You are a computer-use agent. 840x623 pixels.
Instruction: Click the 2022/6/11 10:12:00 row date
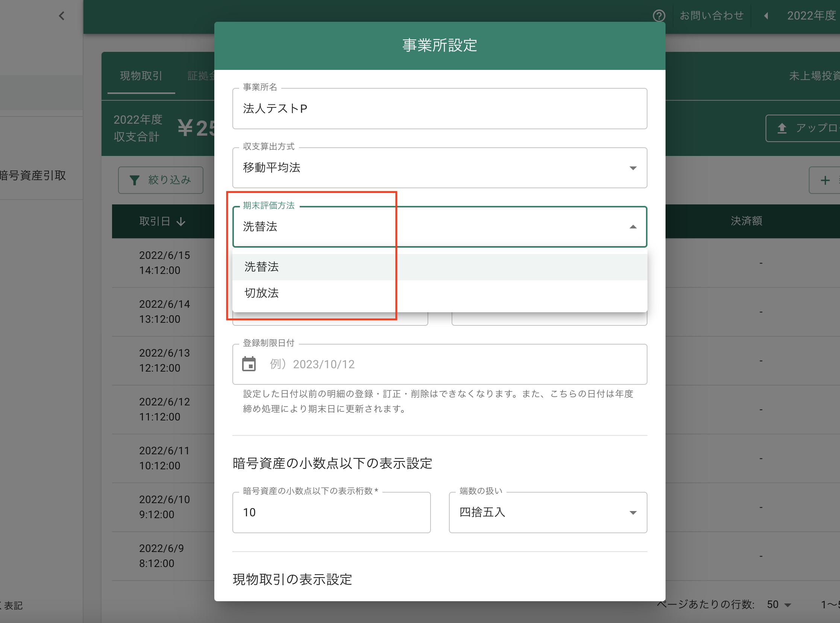click(x=164, y=458)
